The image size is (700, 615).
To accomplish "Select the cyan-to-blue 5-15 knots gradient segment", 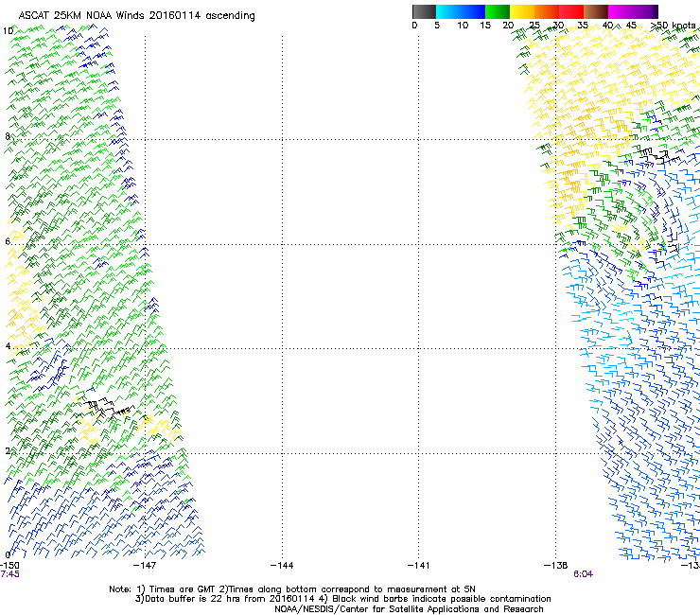I will tap(461, 11).
